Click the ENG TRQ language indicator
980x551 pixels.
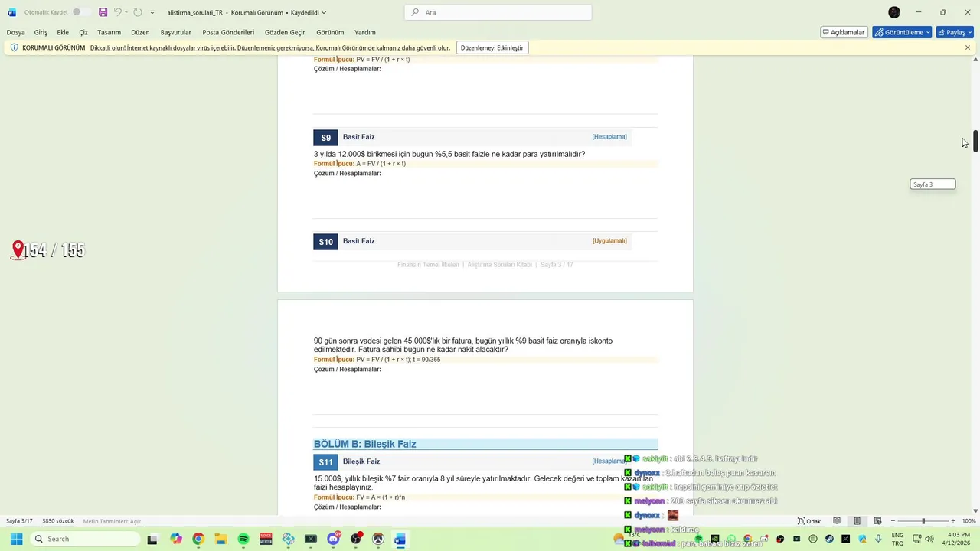897,539
